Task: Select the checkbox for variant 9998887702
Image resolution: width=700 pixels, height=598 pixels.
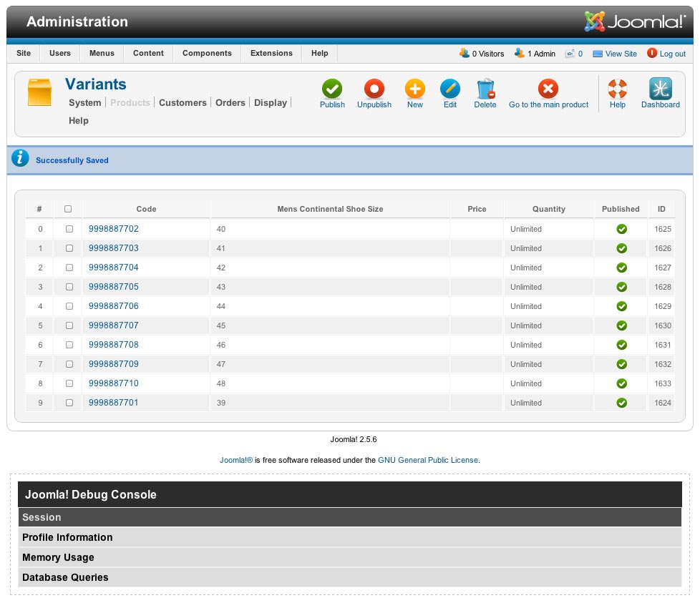Action: pyautogui.click(x=69, y=229)
